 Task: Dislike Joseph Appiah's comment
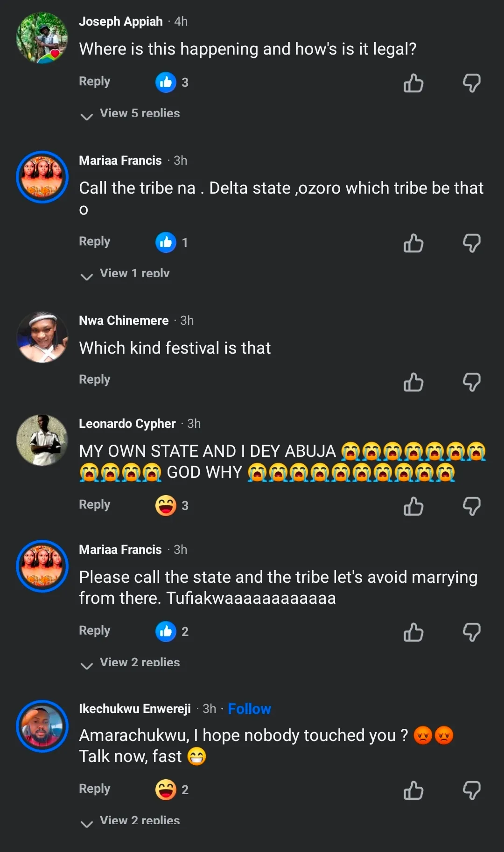471,84
